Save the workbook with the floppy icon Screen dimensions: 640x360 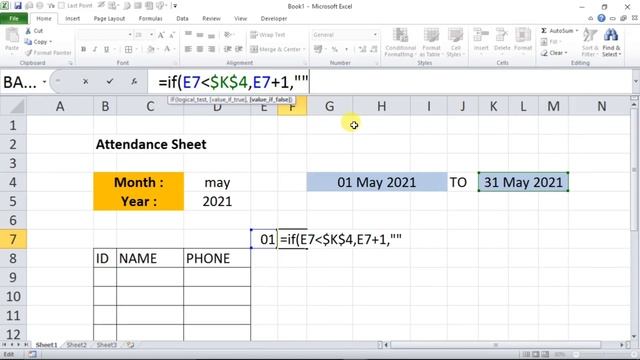pyautogui.click(x=18, y=6)
